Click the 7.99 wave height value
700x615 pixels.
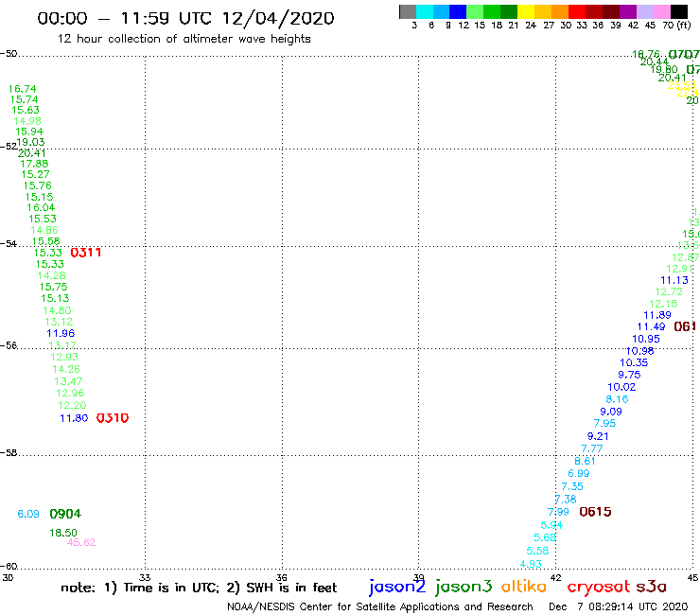click(558, 512)
